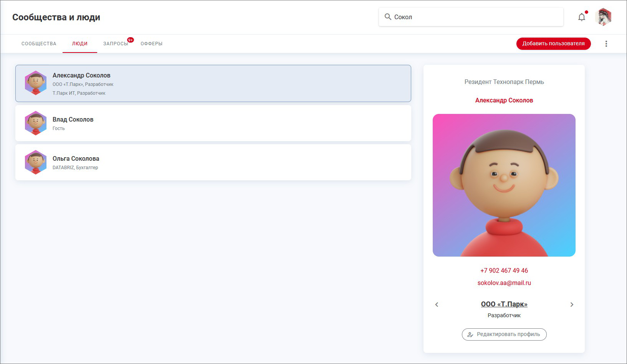Switch to the Сообщества tab
This screenshot has height=364, width=627.
coord(39,44)
